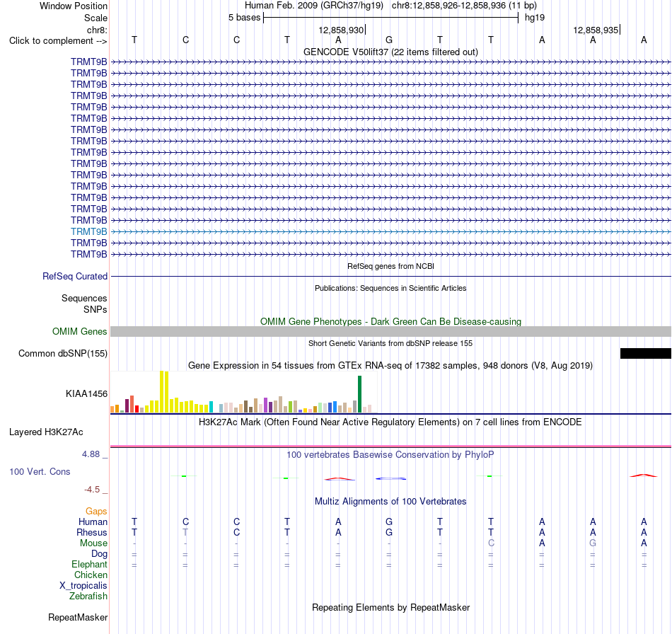672x634 pixels.
Task: Click the GENCODE V50lift37 track title
Action: pyautogui.click(x=390, y=52)
